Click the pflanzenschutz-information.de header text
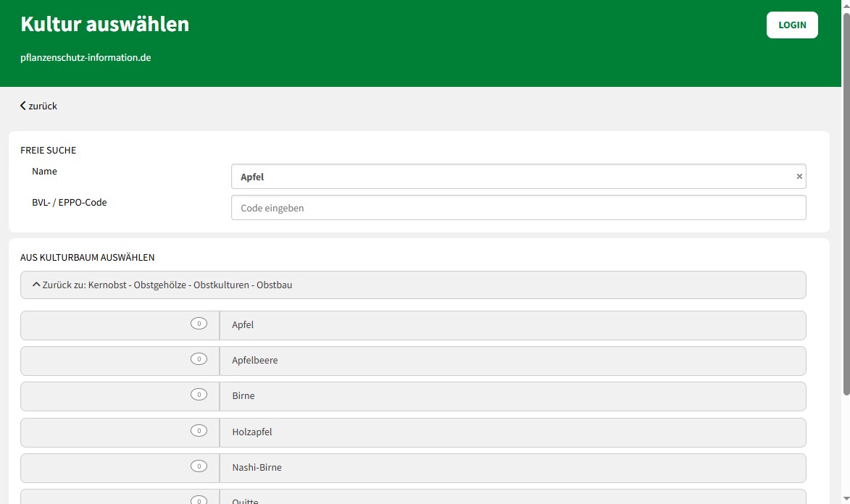The image size is (850, 504). 86,57
